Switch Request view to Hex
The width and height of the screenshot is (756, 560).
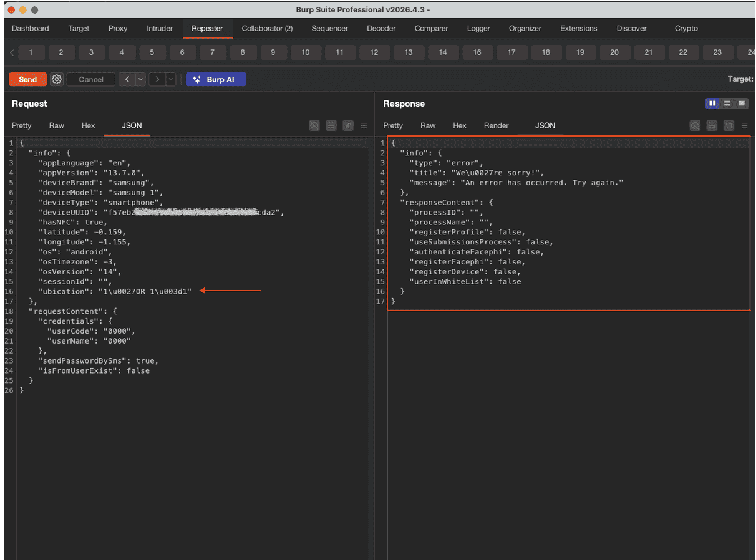tap(88, 125)
